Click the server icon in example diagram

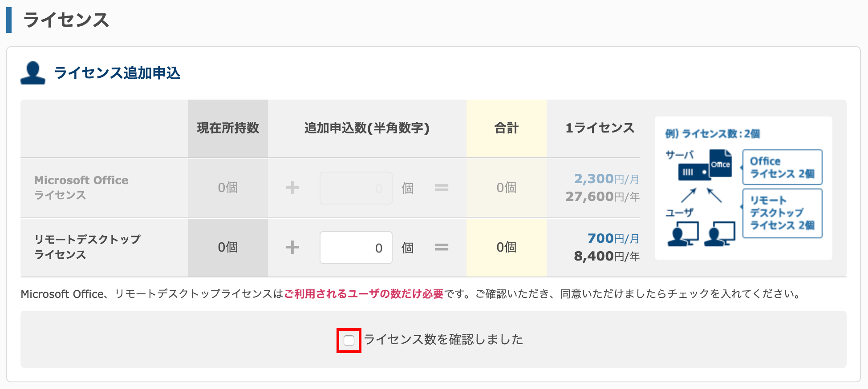click(x=694, y=172)
